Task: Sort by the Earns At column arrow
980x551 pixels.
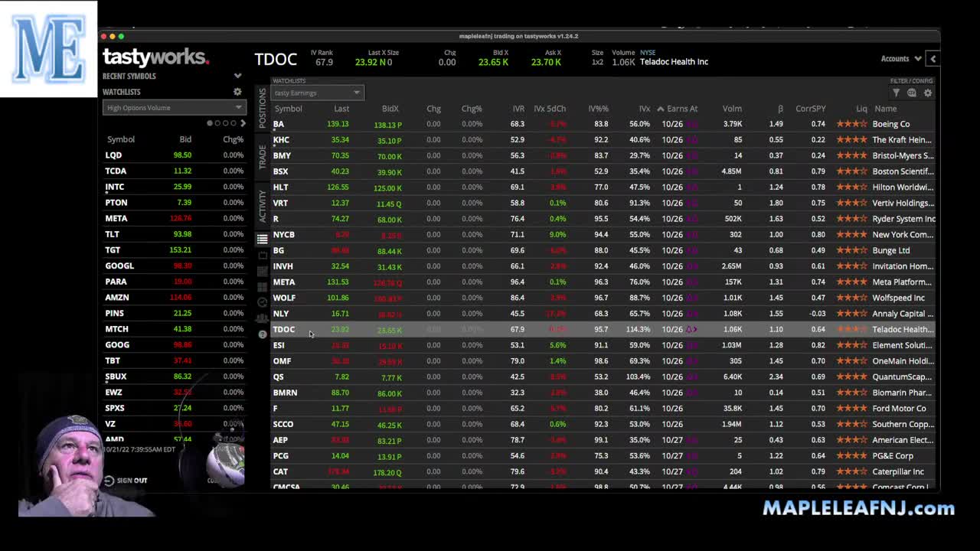Action: [x=660, y=109]
